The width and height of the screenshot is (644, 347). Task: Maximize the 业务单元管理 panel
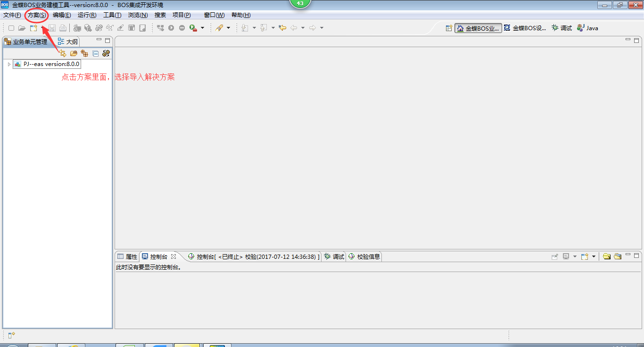(x=107, y=40)
